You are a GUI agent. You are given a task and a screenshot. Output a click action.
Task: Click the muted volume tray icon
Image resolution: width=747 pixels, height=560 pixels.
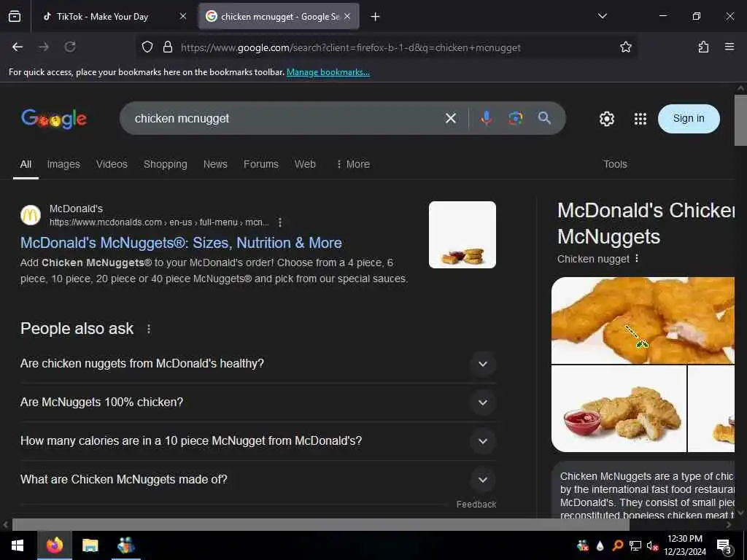click(652, 545)
